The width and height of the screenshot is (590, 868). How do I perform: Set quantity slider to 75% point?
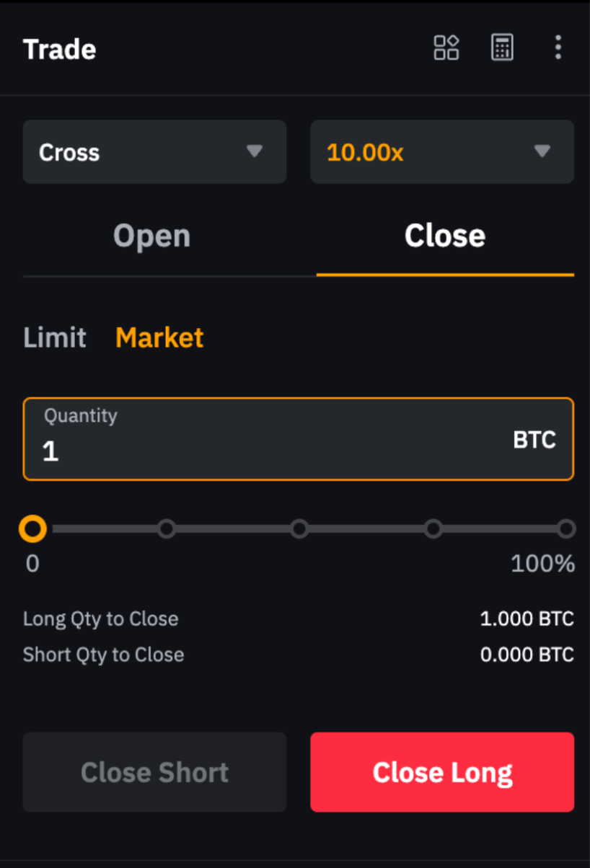click(x=433, y=529)
